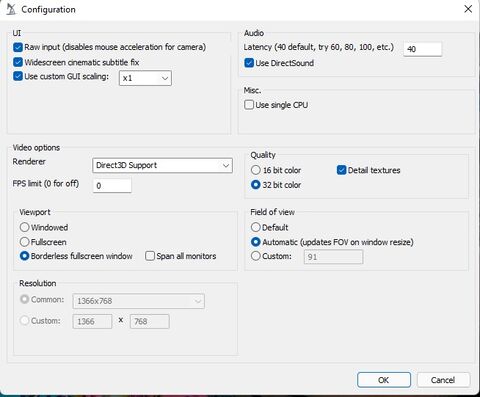This screenshot has width=480, height=397.
Task: Click the Cancel button
Action: (443, 380)
